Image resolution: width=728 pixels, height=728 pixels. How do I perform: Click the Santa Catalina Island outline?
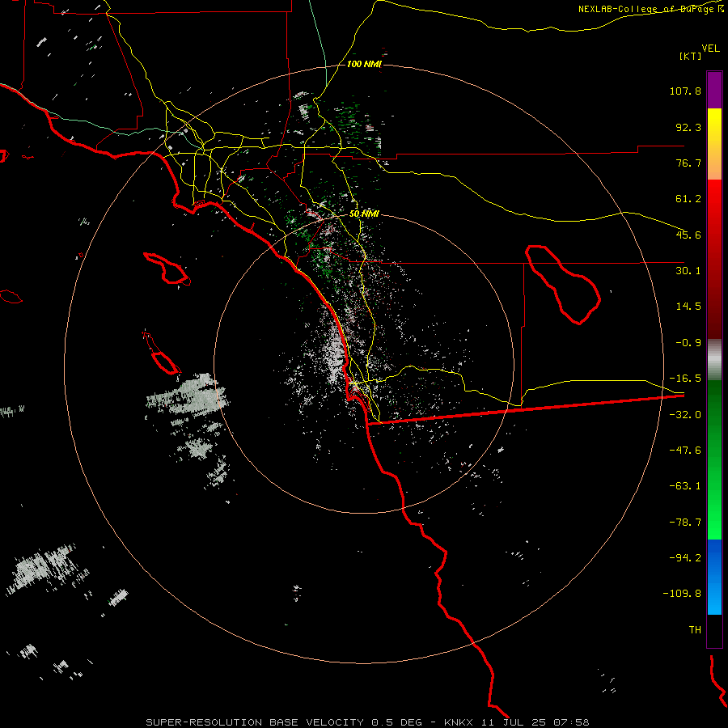click(167, 269)
